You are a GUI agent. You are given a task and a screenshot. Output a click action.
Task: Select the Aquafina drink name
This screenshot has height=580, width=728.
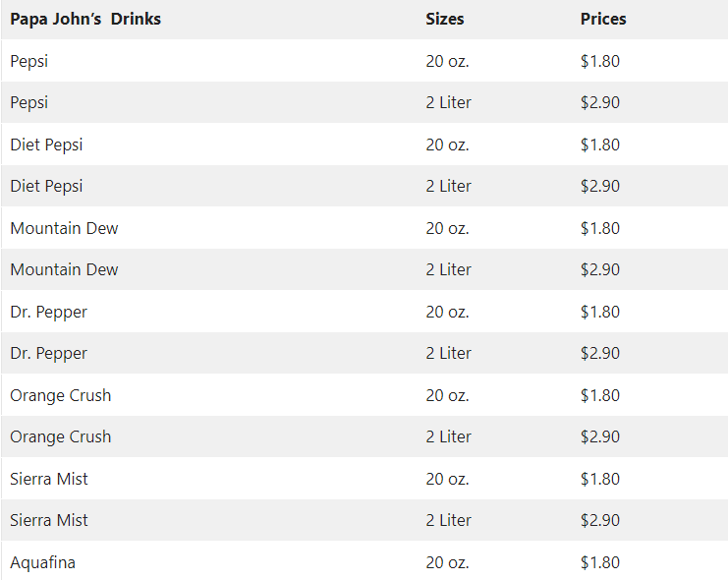(x=42, y=562)
